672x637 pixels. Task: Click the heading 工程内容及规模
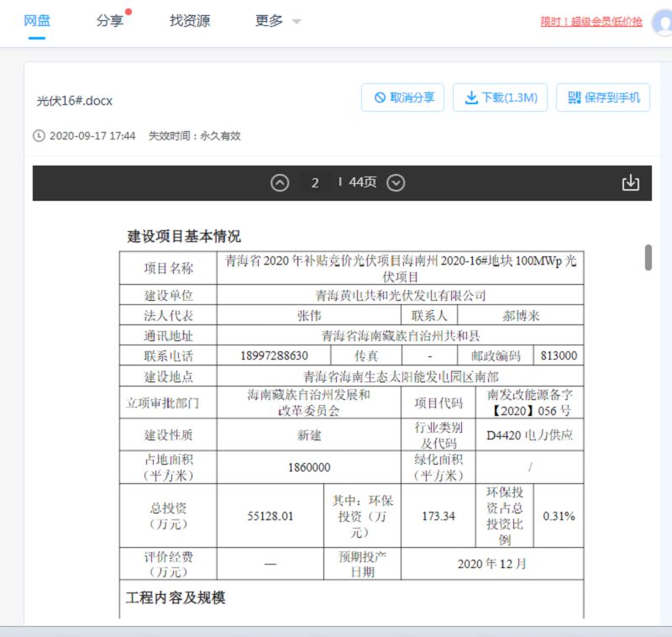(x=176, y=598)
